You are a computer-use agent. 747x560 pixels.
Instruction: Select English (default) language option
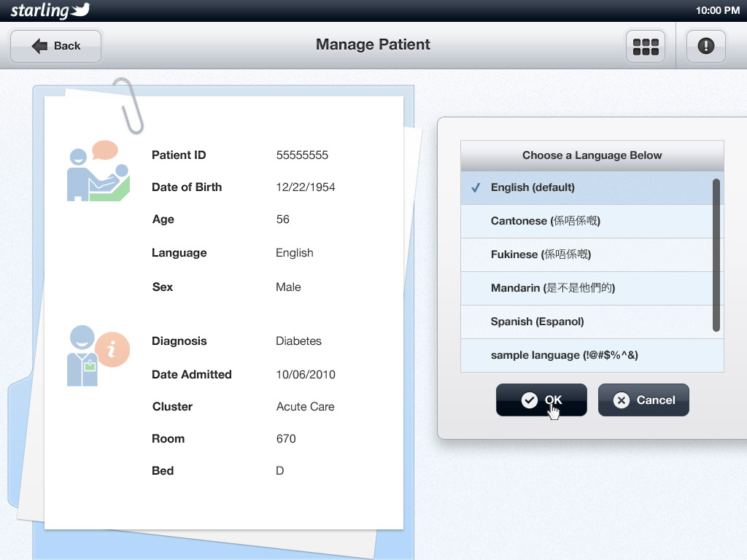(x=533, y=187)
